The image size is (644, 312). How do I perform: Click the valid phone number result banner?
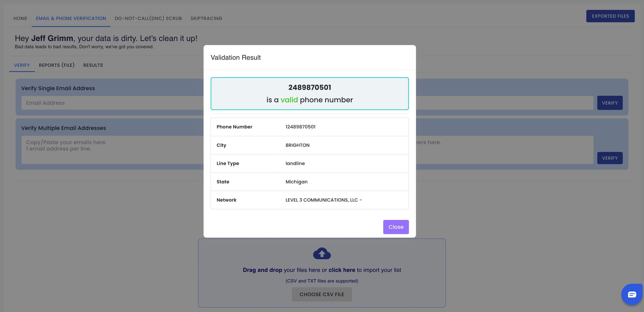click(310, 94)
